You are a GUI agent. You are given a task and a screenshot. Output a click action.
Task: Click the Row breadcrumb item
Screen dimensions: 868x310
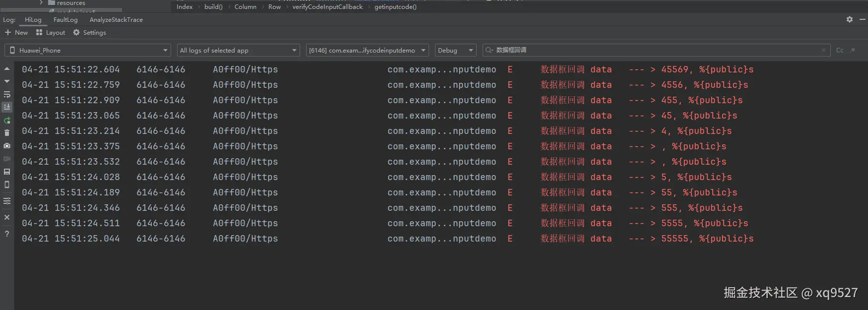point(274,7)
